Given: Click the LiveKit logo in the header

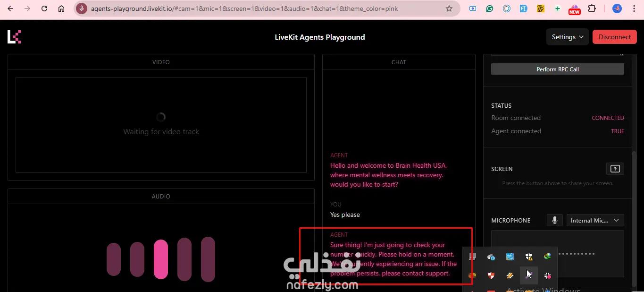Looking at the screenshot, I should pyautogui.click(x=14, y=37).
